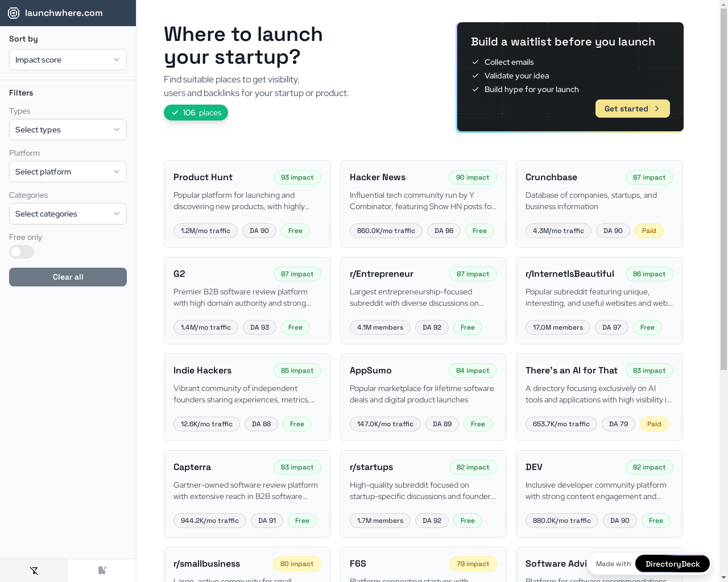Click the 12.6K/mo traffic tag

[206, 424]
